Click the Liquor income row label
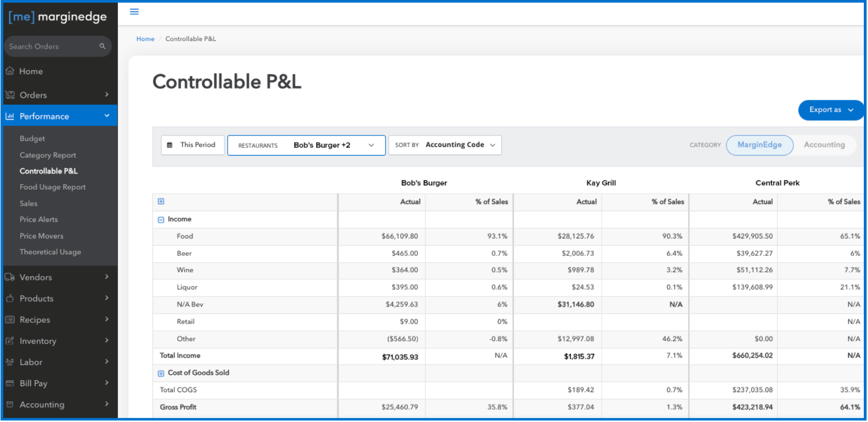Image resolution: width=868 pixels, height=422 pixels. coord(187,288)
